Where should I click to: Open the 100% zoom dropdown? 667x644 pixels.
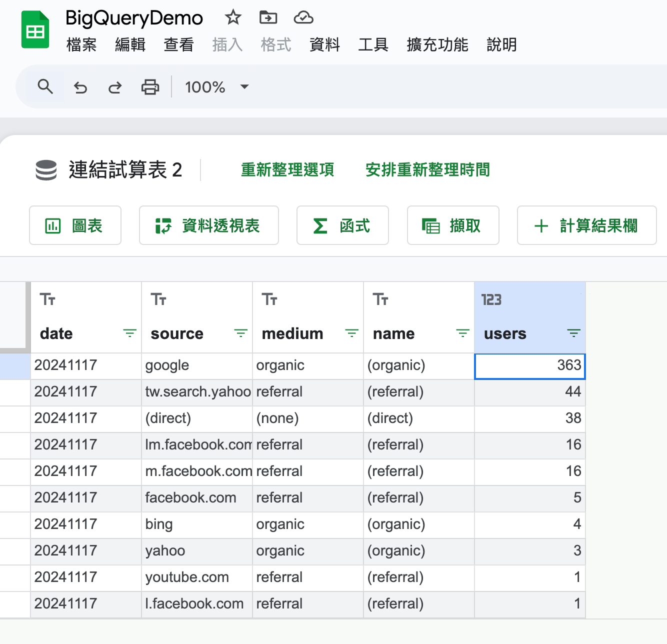[216, 87]
